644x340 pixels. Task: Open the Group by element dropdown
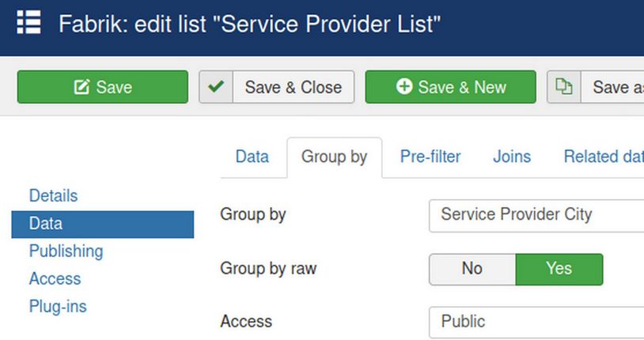pos(536,214)
